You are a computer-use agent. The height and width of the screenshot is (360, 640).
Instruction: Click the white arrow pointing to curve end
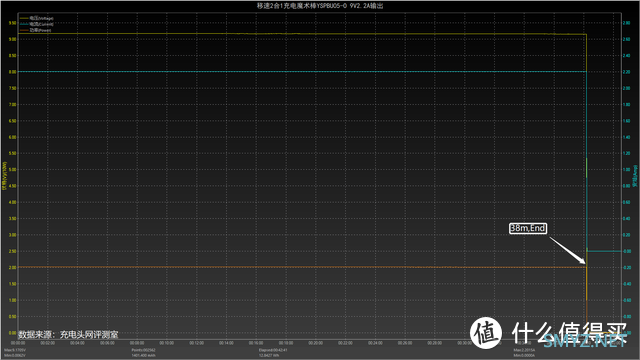[567, 250]
